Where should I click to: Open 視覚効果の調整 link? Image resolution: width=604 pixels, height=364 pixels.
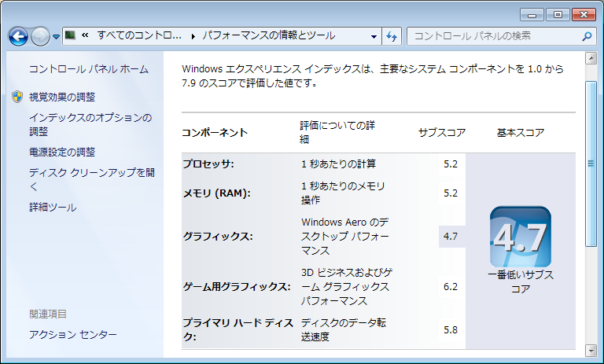62,97
